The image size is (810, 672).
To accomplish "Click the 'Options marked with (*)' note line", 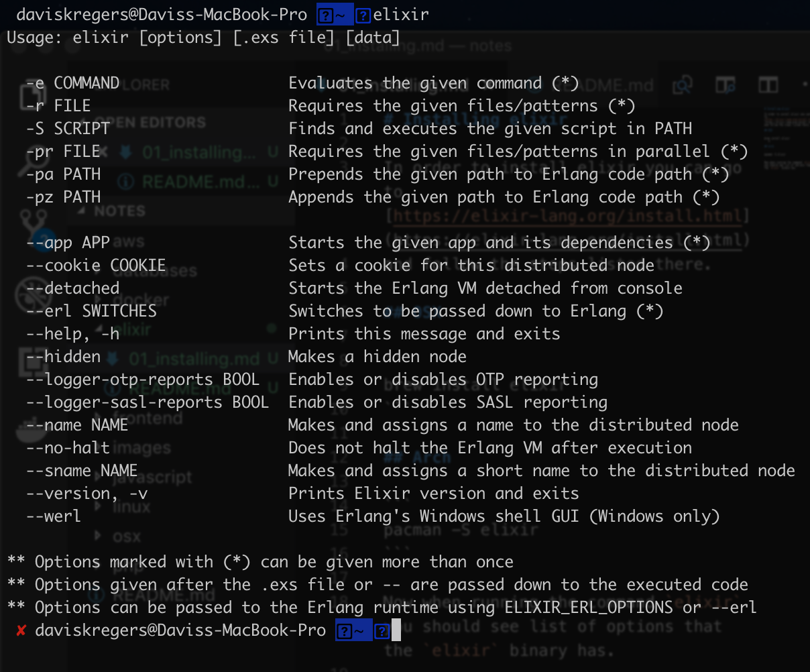I will coord(260,562).
